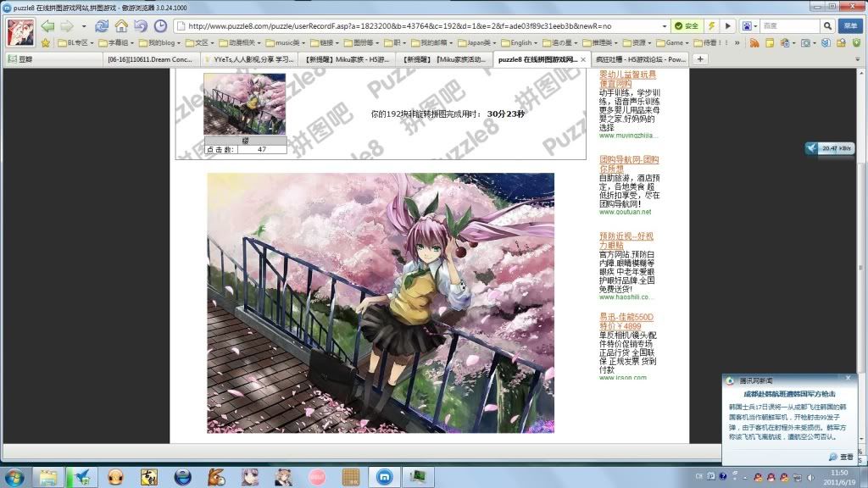Open the English bookmark folder
Viewport: 868px width, 488px height.
(x=520, y=42)
